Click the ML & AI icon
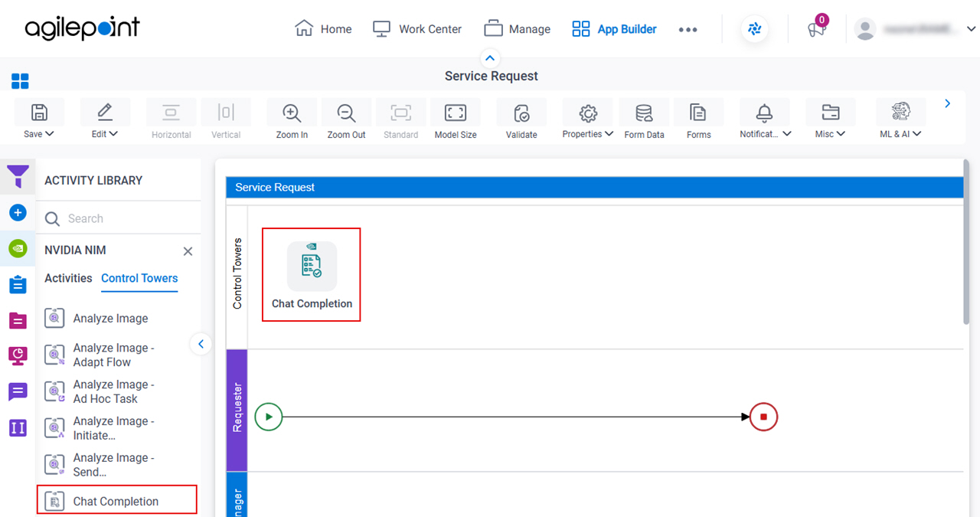Screen dimensions: 980x517 [900, 113]
